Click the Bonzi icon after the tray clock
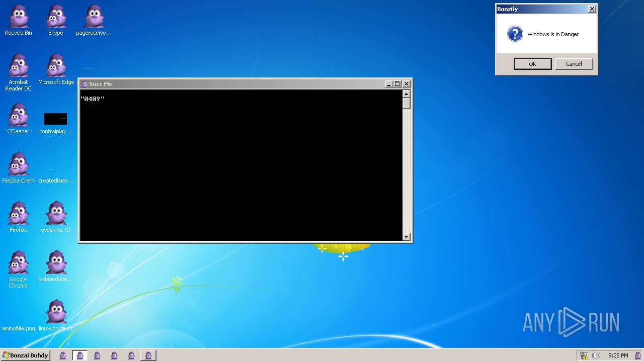Screen dimensions: 644x362 [x=637, y=355]
